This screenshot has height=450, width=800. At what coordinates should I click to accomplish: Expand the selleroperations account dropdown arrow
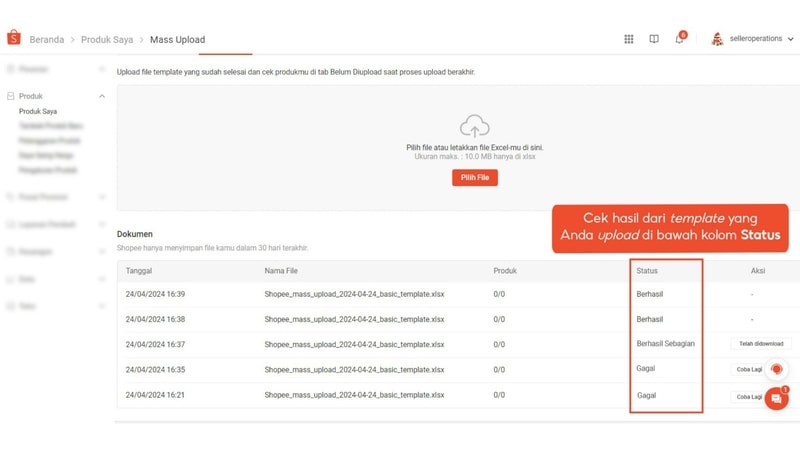[791, 39]
